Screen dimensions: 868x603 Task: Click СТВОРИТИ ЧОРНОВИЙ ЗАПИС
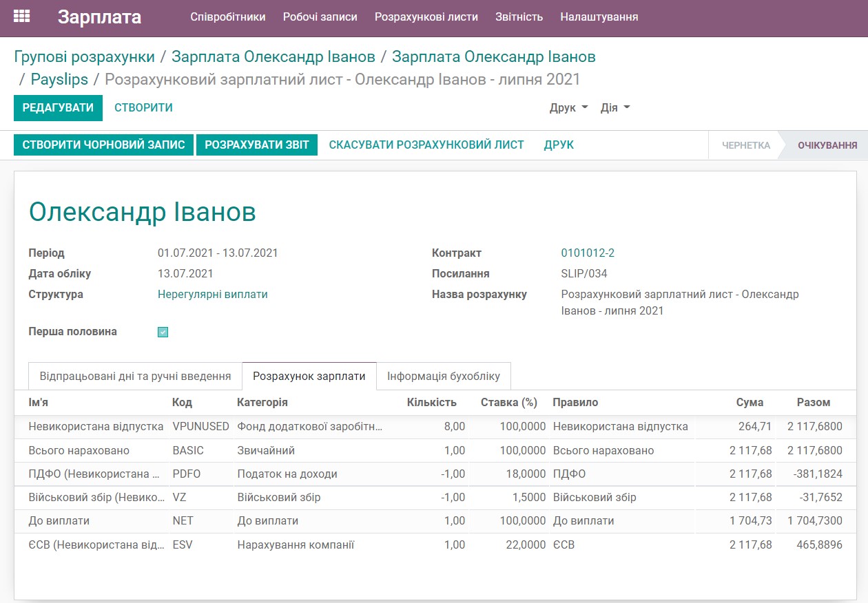(x=103, y=145)
